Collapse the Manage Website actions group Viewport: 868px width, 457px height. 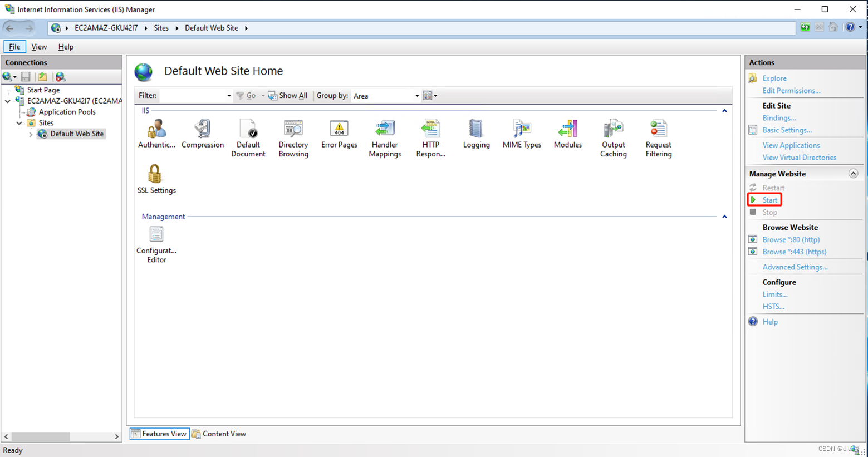pos(853,174)
